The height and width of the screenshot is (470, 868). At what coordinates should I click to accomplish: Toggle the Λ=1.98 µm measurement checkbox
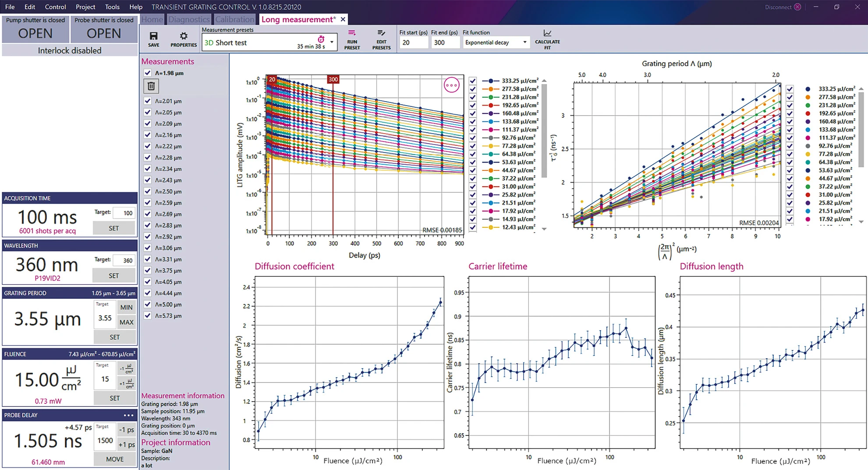148,73
